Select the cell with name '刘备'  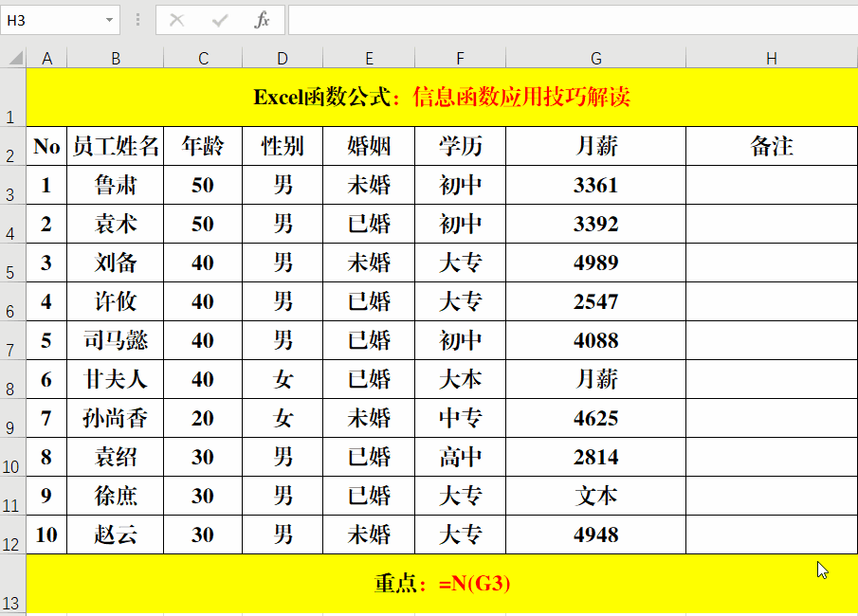116,263
